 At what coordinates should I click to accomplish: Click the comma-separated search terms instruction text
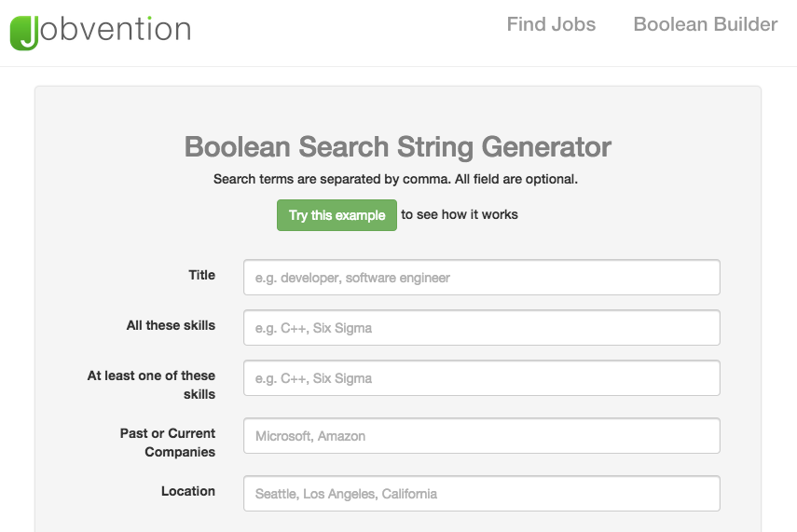(x=395, y=179)
